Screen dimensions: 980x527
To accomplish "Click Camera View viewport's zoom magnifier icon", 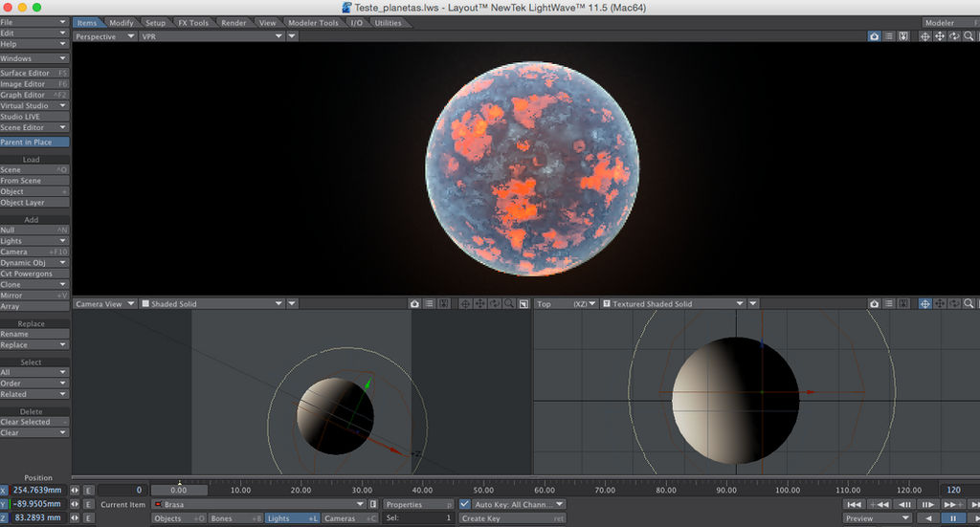I will 509,303.
